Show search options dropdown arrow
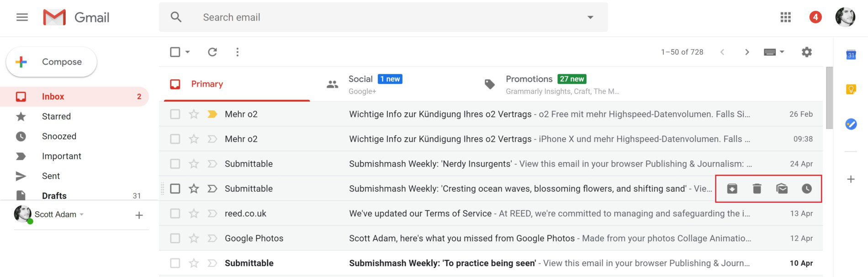Screen dimensions: 868x277 tap(590, 17)
